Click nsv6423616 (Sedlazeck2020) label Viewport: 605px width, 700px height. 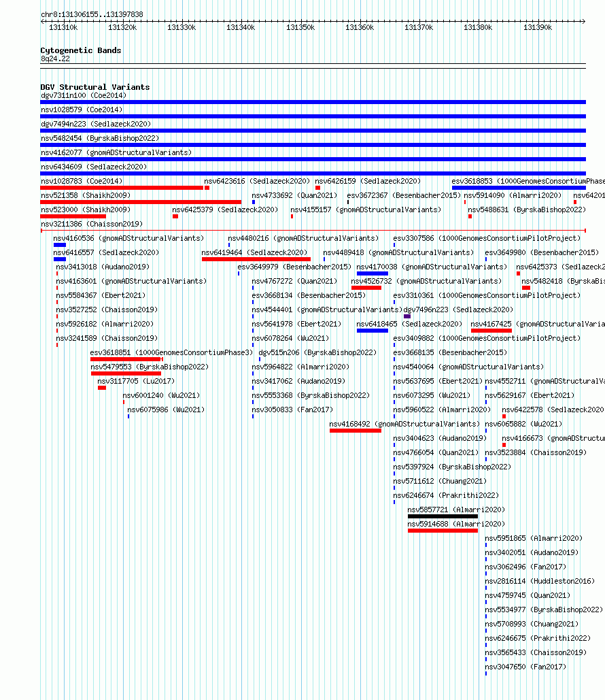point(257,181)
